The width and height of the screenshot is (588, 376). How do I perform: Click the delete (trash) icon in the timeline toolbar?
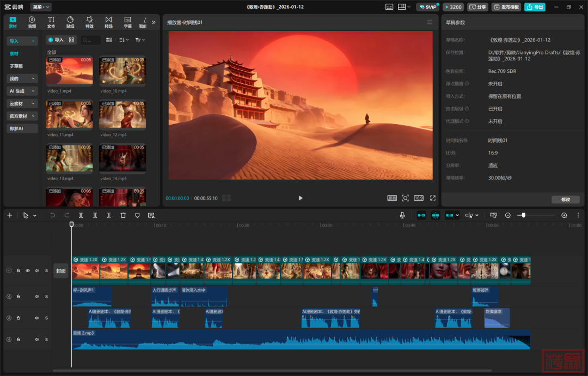[123, 215]
